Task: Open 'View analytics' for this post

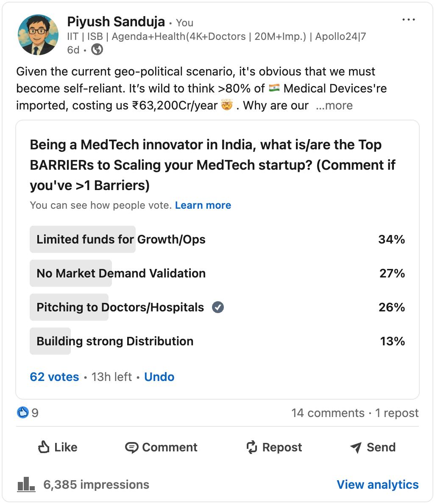Action: click(377, 484)
